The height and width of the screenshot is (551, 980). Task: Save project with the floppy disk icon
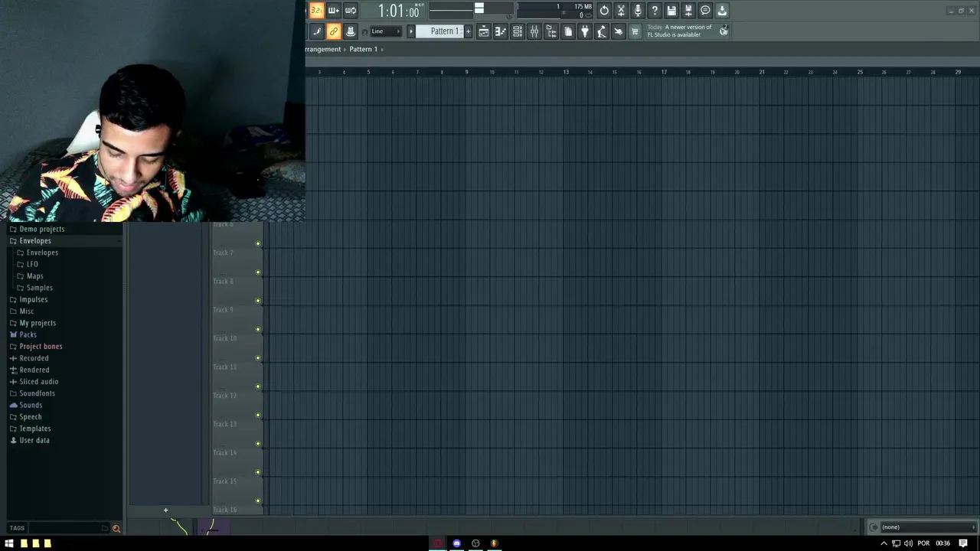point(671,10)
